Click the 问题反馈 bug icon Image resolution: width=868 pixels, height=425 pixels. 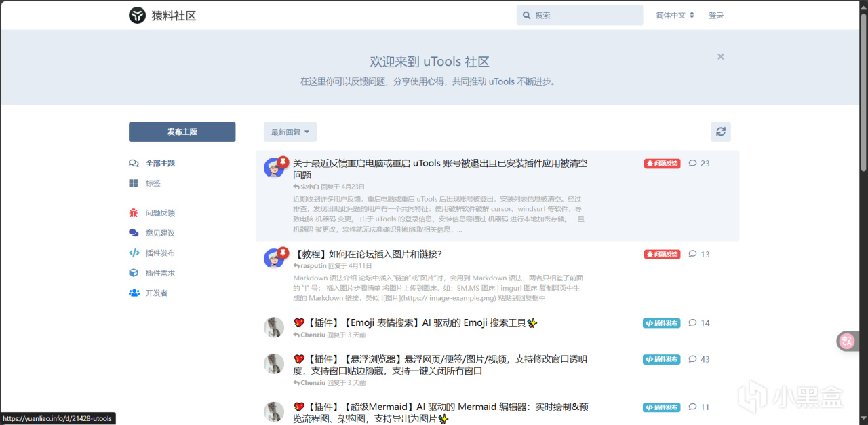(x=134, y=212)
